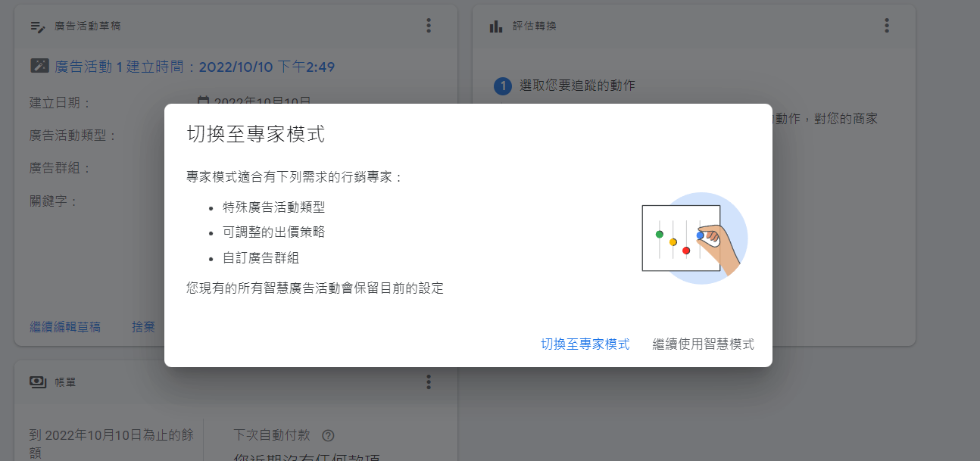
Task: Click the 繼續編輯草稿 link
Action: (x=65, y=327)
